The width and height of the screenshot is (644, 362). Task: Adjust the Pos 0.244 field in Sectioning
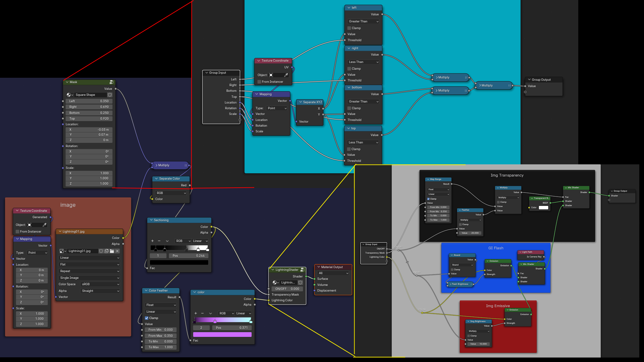[x=189, y=256]
